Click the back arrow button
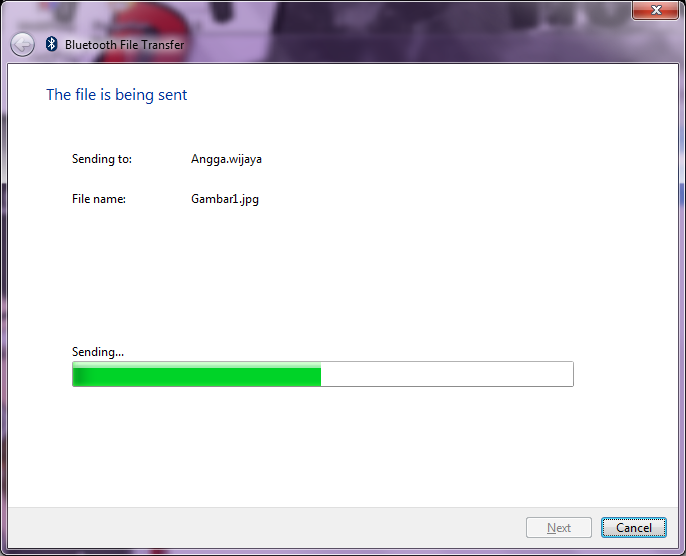The height and width of the screenshot is (556, 686). 22,45
